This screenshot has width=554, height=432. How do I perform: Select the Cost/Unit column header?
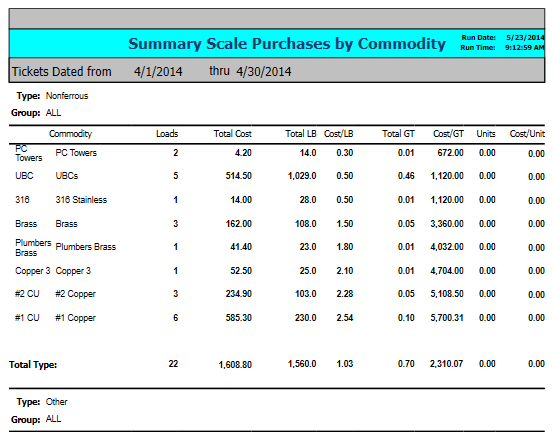click(x=527, y=134)
